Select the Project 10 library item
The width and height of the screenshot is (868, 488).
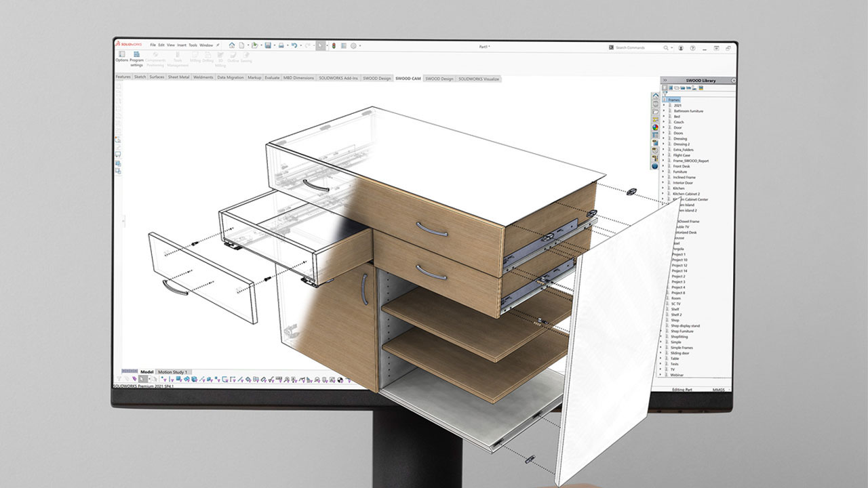click(x=679, y=260)
